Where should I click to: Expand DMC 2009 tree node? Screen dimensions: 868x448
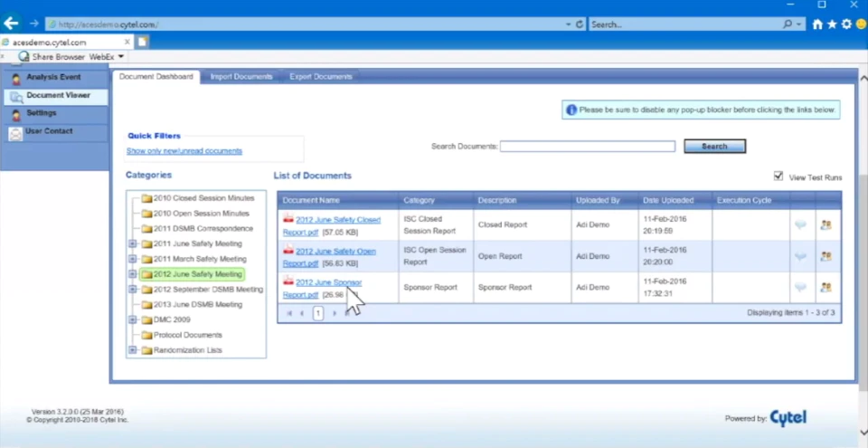(x=132, y=319)
